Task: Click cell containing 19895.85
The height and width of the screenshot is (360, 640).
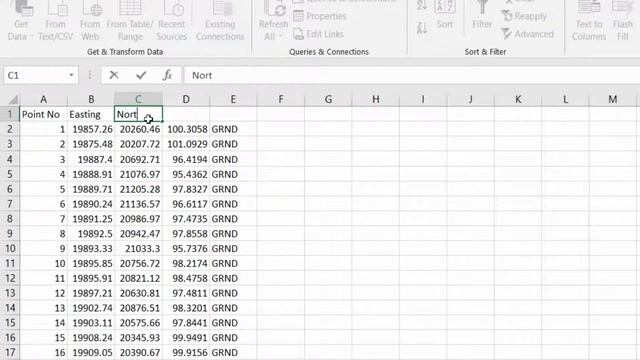Action: pos(91,263)
